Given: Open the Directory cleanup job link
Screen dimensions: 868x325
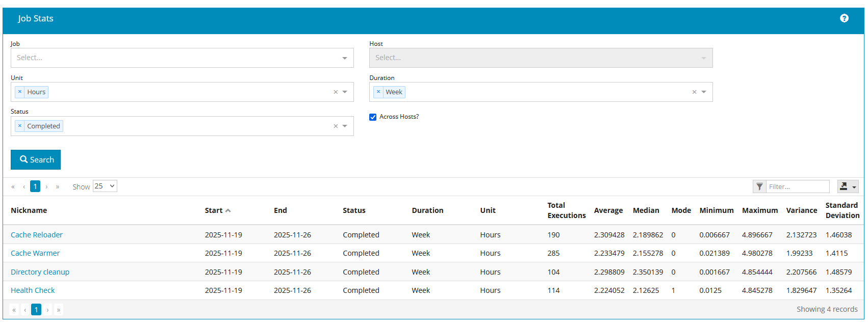Looking at the screenshot, I should coord(40,272).
